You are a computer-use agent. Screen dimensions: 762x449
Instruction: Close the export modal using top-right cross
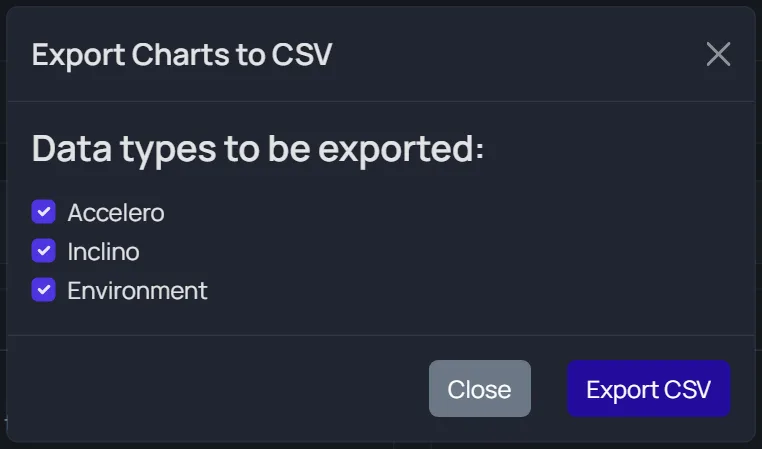point(718,53)
